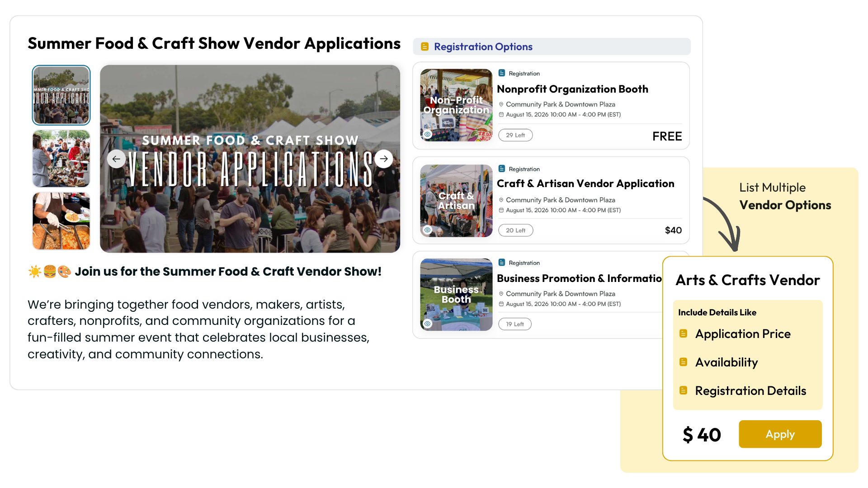
Task: Click the Business Booth card image
Action: tap(456, 295)
